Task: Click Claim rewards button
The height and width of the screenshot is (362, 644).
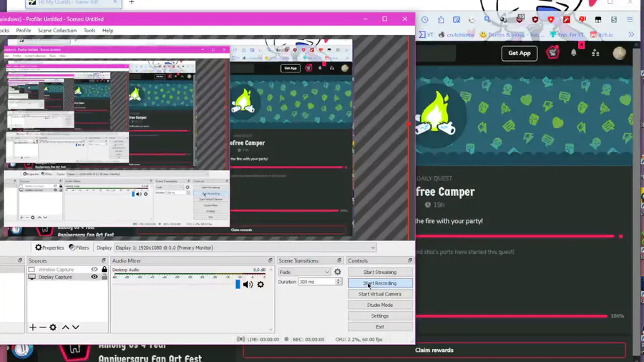Action: [x=434, y=350]
